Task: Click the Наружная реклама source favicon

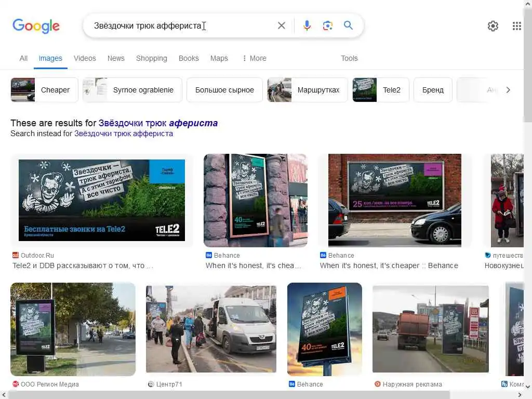Action: point(377,384)
